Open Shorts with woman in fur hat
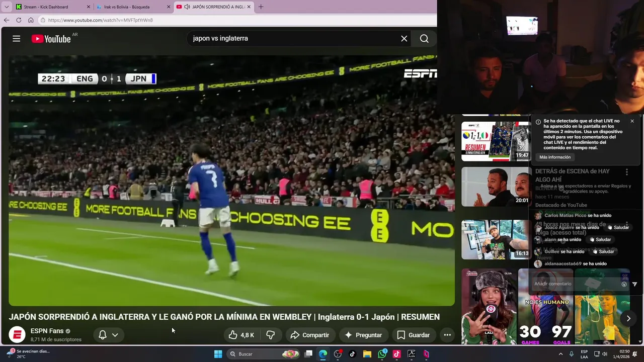Image resolution: width=644 pixels, height=362 pixels. tap(489, 307)
